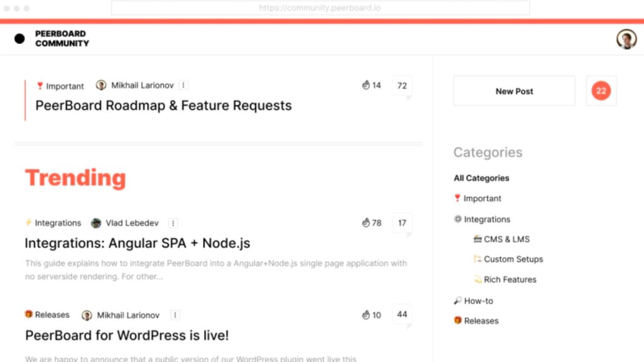Open comments bubble showing 44
The image size is (644, 362).
point(402,314)
